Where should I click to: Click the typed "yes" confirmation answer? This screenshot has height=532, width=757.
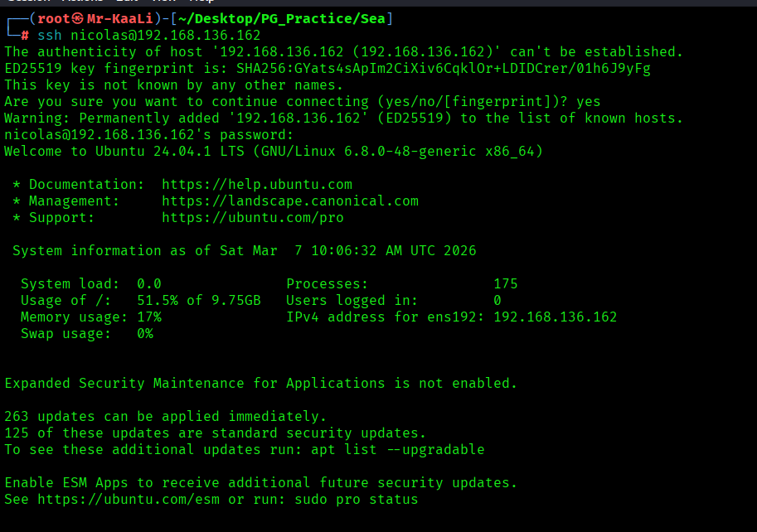(x=588, y=101)
